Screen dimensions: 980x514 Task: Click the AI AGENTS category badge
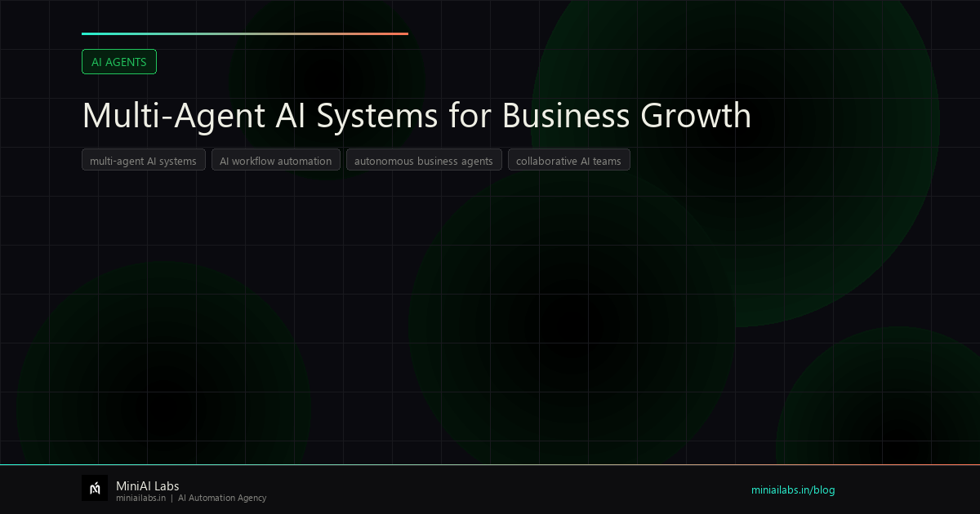[x=119, y=62]
